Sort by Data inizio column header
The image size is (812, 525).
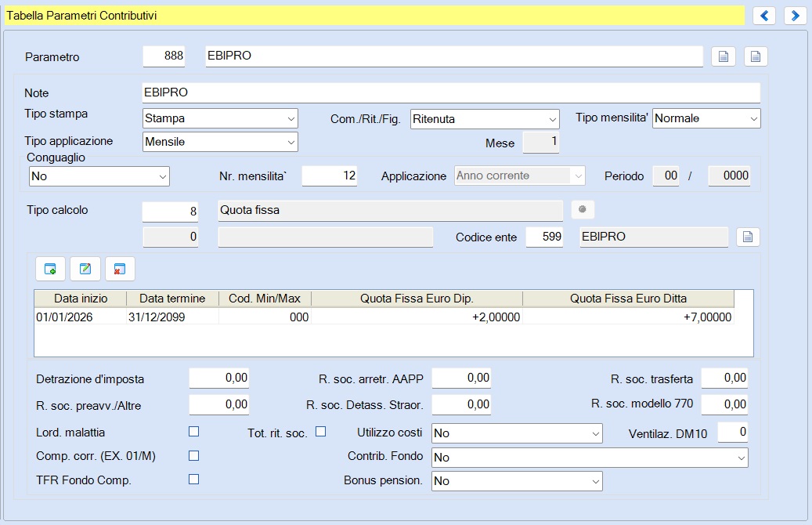[81, 299]
